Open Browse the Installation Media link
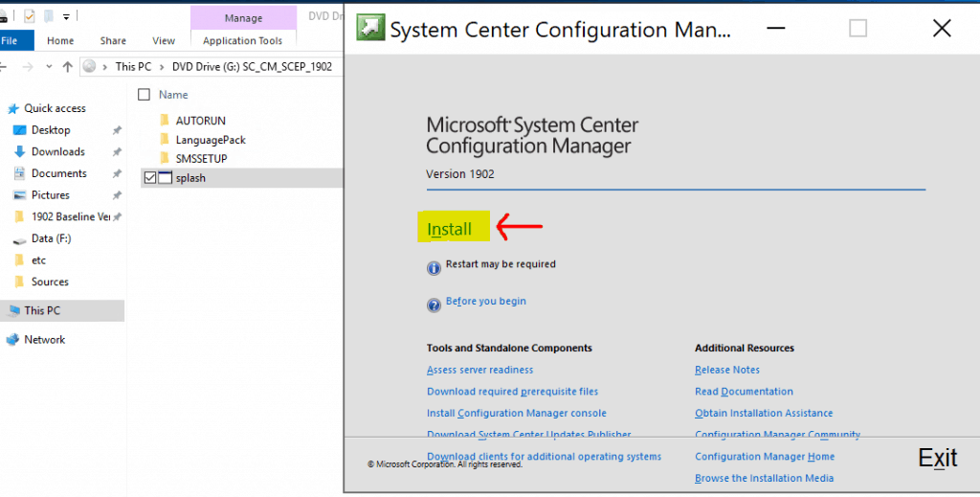 point(764,478)
